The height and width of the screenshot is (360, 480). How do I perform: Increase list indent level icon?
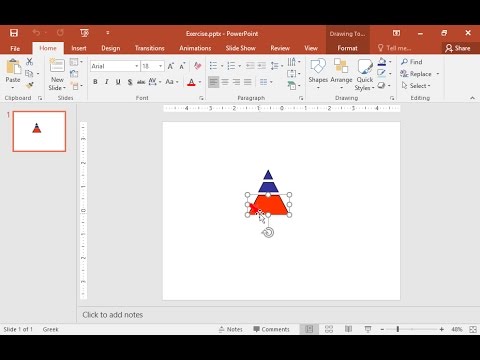tap(262, 66)
